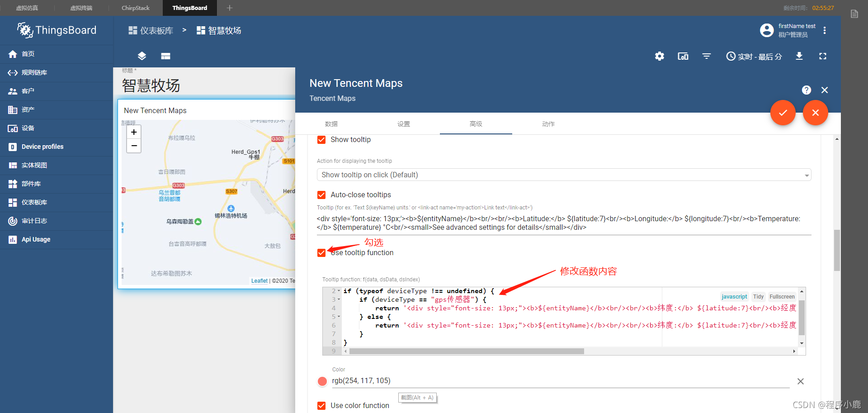Go to 仪表板库 breadcrumb
868x413 pixels.
pyautogui.click(x=151, y=30)
